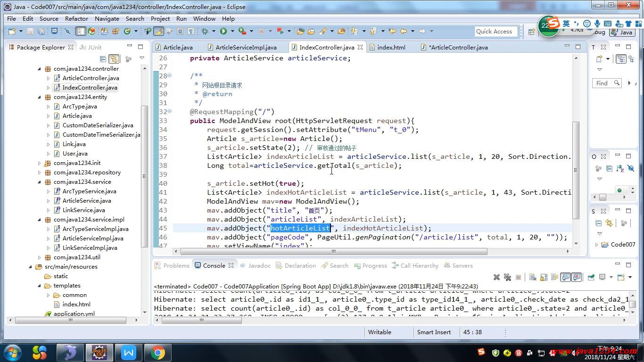This screenshot has height=362, width=644.
Task: Toggle Mark Occurrences highlighter icon
Action: point(158,31)
